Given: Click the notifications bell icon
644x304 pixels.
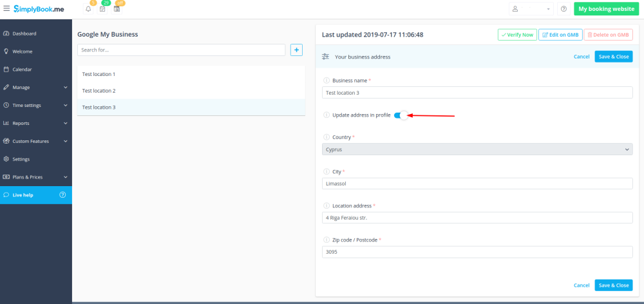Looking at the screenshot, I should tap(88, 9).
